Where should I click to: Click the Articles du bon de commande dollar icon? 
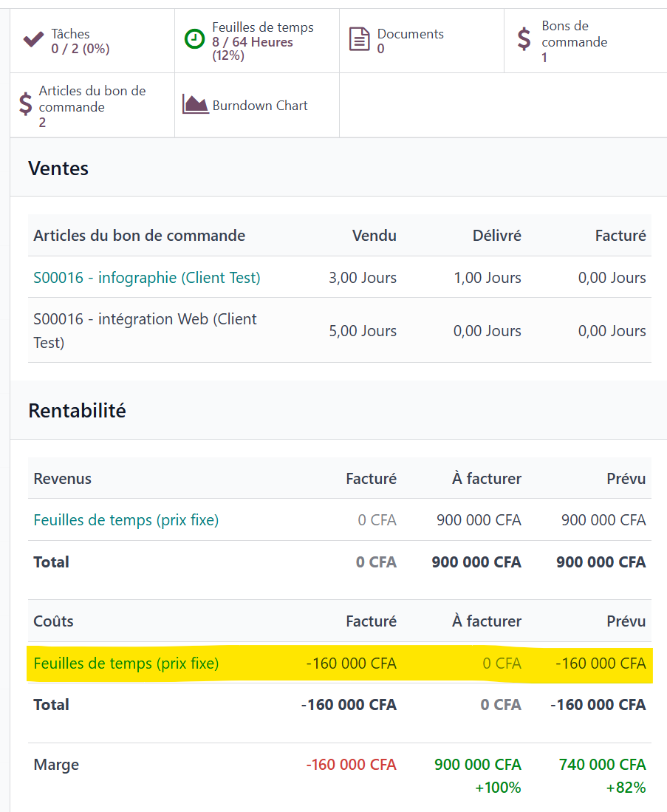tap(25, 103)
